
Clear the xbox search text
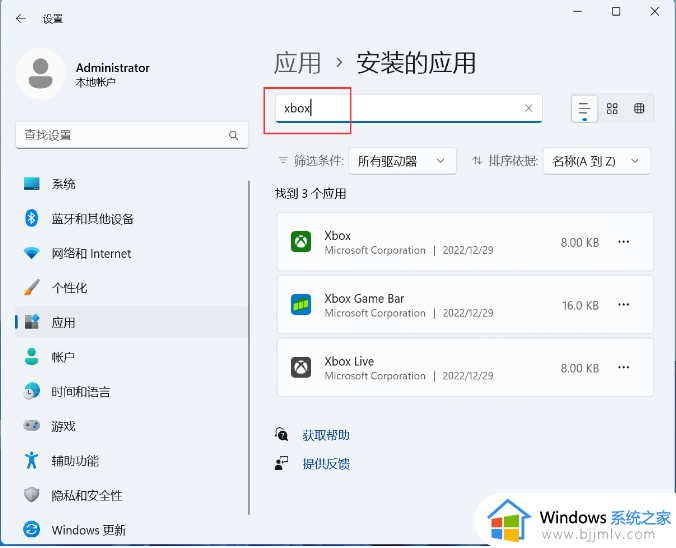529,108
